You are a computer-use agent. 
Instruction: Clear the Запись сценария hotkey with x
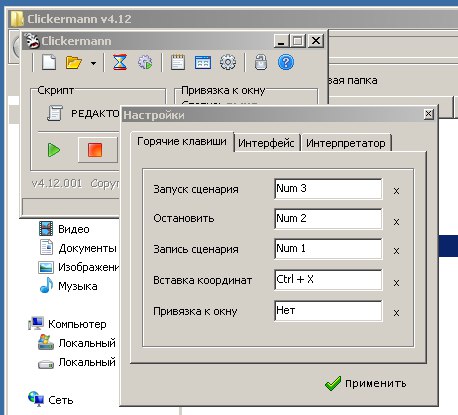click(x=396, y=251)
